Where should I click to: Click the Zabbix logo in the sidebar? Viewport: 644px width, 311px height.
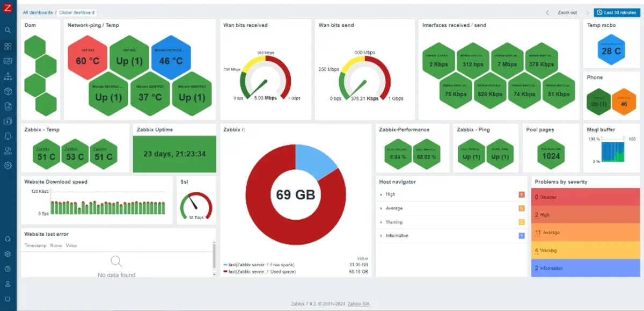8,9
